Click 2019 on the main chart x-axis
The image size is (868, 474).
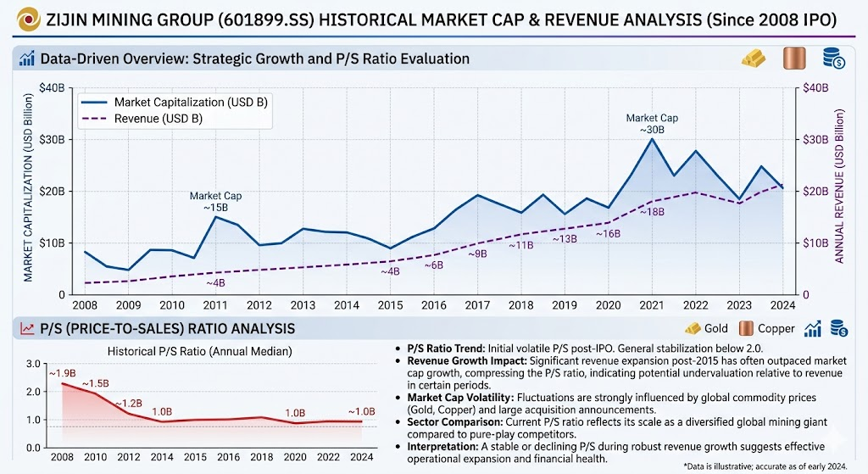[x=564, y=305]
